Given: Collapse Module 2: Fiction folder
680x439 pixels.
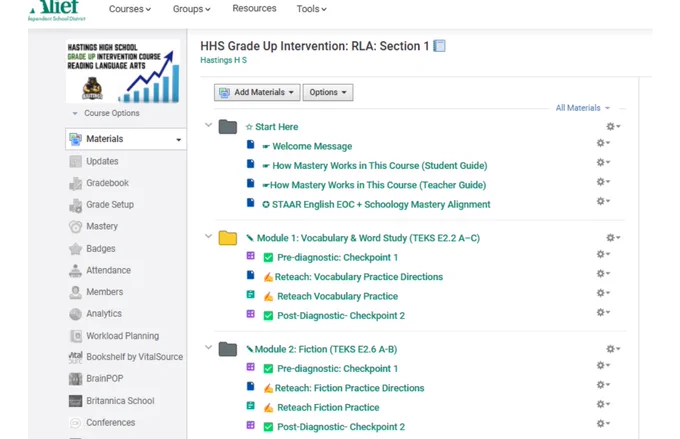Looking at the screenshot, I should [209, 347].
